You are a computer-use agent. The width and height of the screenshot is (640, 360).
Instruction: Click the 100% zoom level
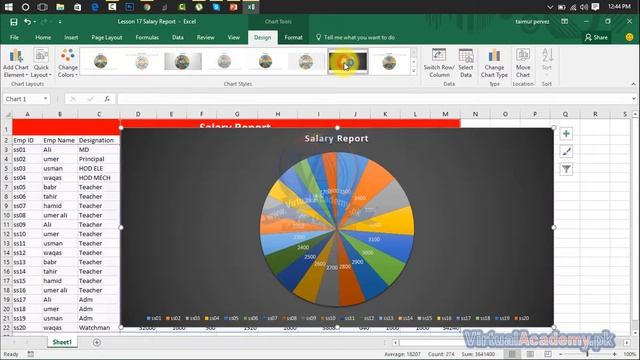(x=629, y=354)
